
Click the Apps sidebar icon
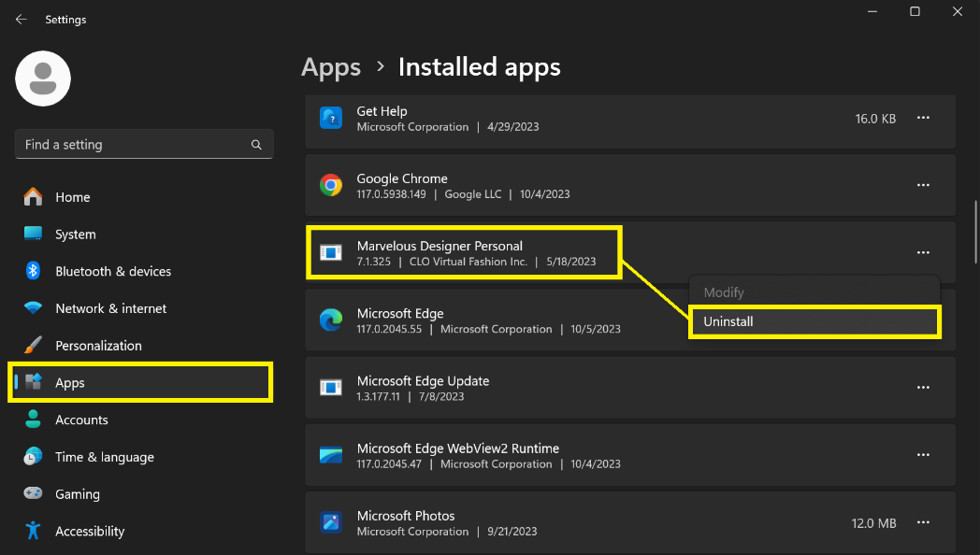[33, 382]
